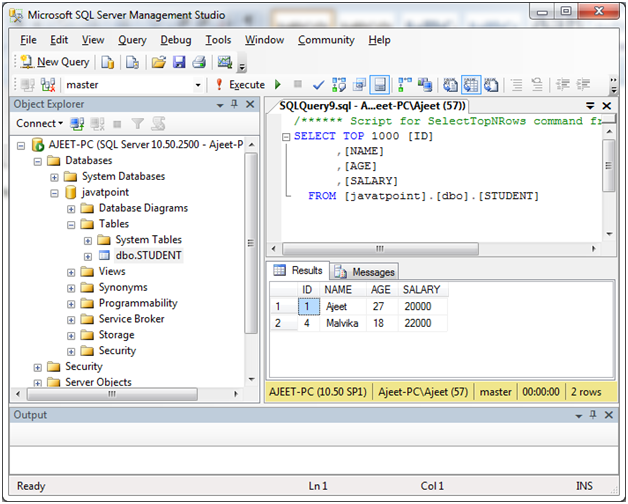Click the Disconnect icon in Object Explorer
The width and height of the screenshot is (628, 504).
97,124
